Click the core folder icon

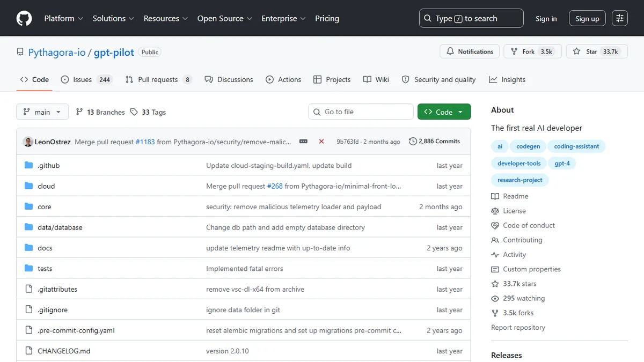[x=29, y=206]
